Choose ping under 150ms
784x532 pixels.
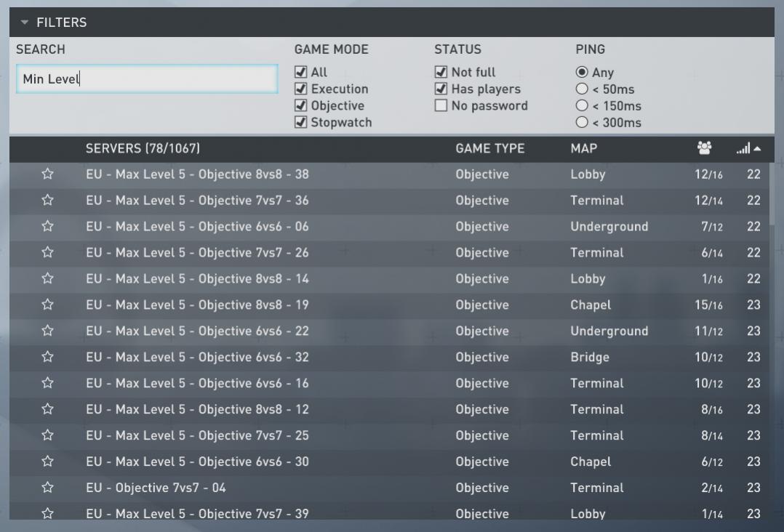(x=582, y=106)
